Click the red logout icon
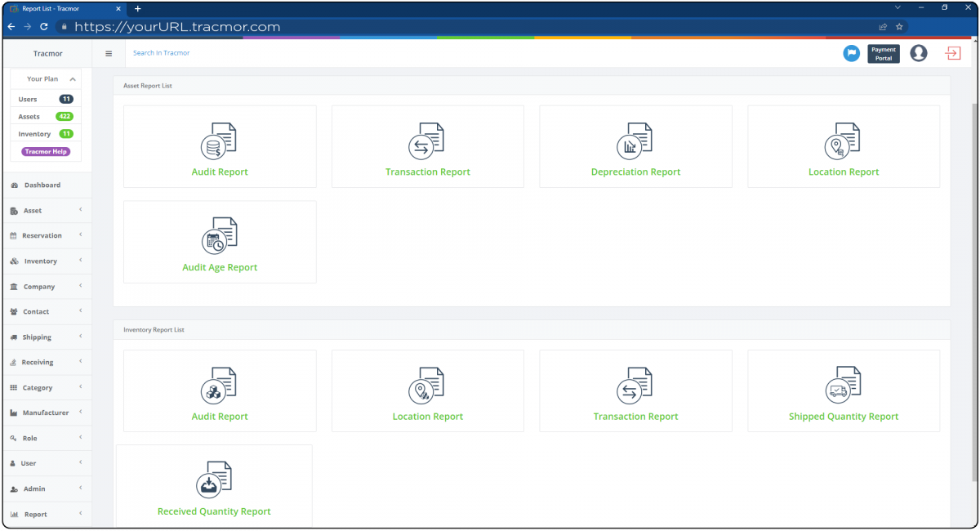980x531 pixels. click(953, 53)
